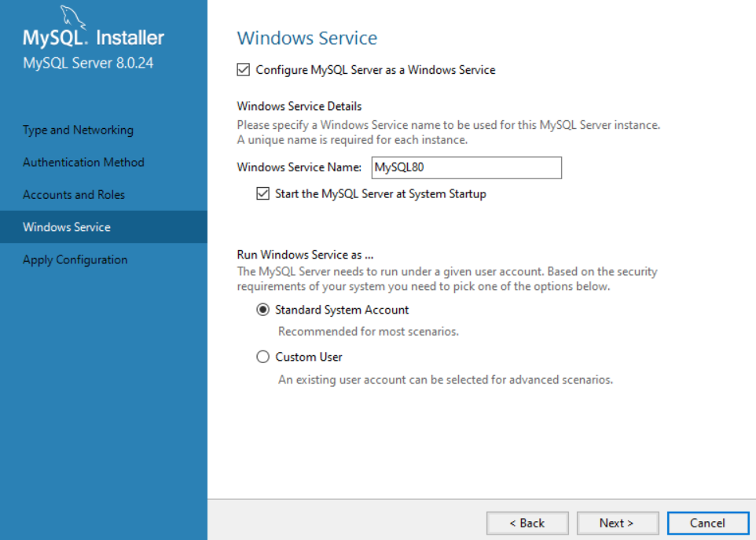Click the existing user account description text
The height and width of the screenshot is (540, 756).
[446, 380]
